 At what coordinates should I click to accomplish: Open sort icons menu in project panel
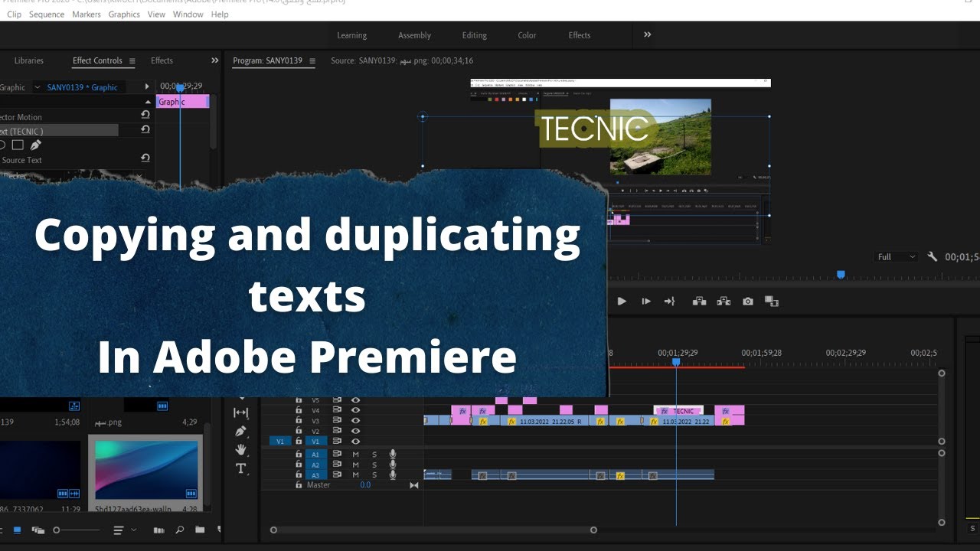pos(118,530)
